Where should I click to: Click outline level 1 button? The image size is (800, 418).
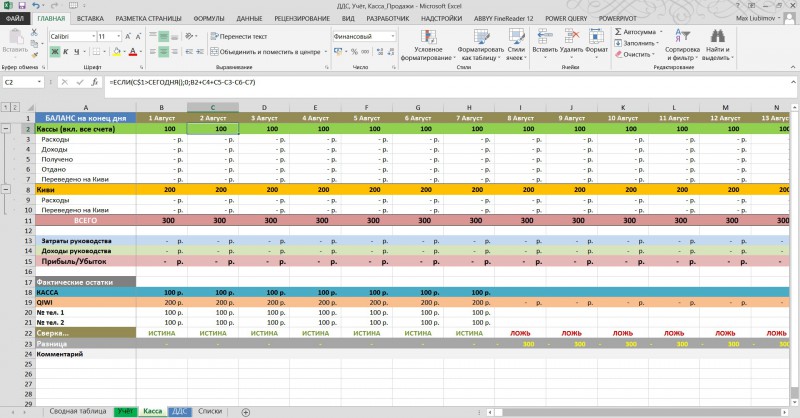[x=6, y=107]
